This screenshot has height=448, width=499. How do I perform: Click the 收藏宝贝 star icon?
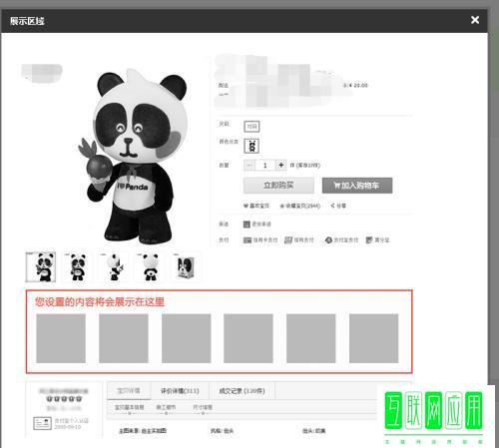[282, 206]
